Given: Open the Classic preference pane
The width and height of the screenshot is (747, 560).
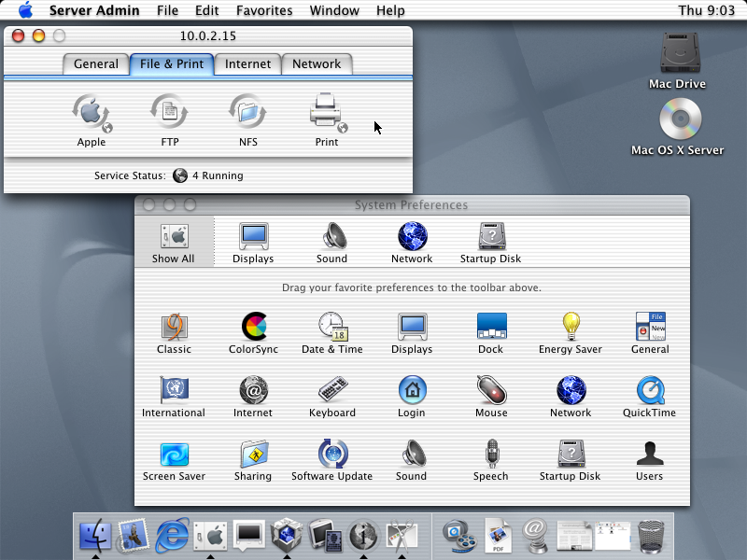Looking at the screenshot, I should (x=174, y=333).
